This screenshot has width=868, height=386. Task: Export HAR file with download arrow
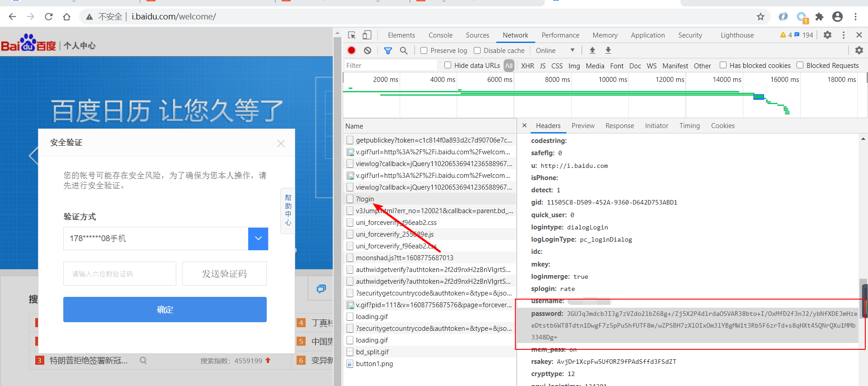click(x=608, y=50)
